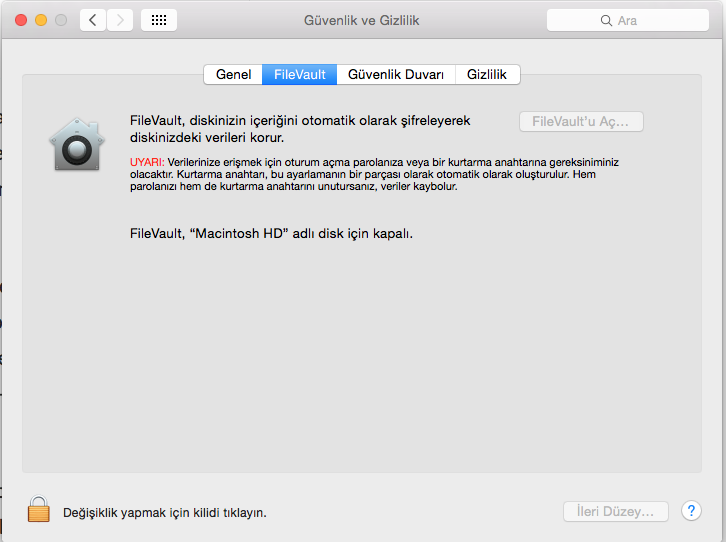This screenshot has height=542, width=726.
Task: Select the FileVault tab
Action: click(x=300, y=75)
